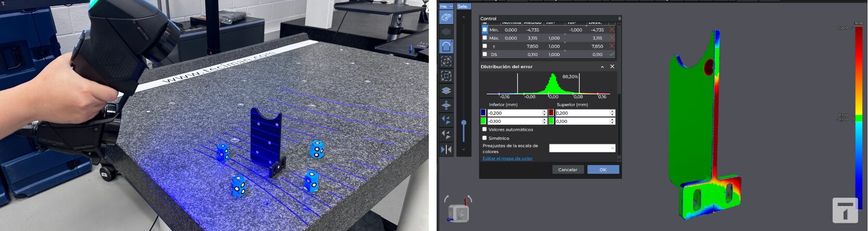Toggle the Máx. row checkbox
This screenshot has height=231, width=868.
tap(485, 38)
